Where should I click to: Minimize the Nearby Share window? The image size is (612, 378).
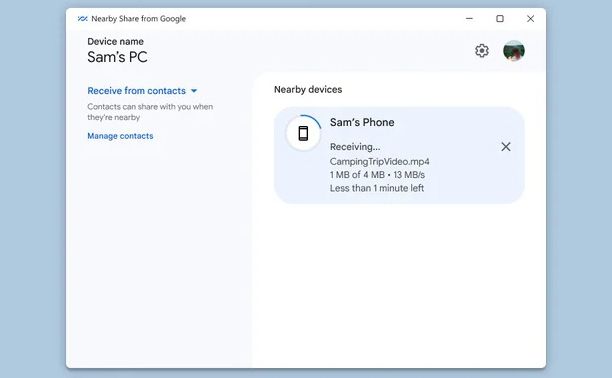pos(469,18)
